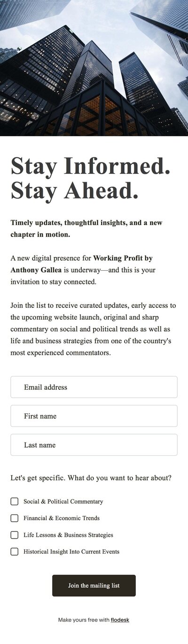188x644 pixels.
Task: Click the Email address input field
Action: [94, 387]
